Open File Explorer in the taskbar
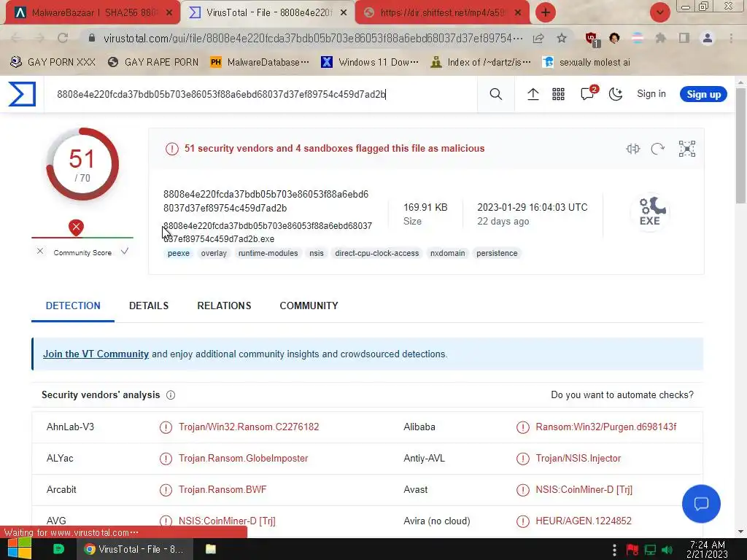Screen dimensions: 747x560 [x=210, y=549]
